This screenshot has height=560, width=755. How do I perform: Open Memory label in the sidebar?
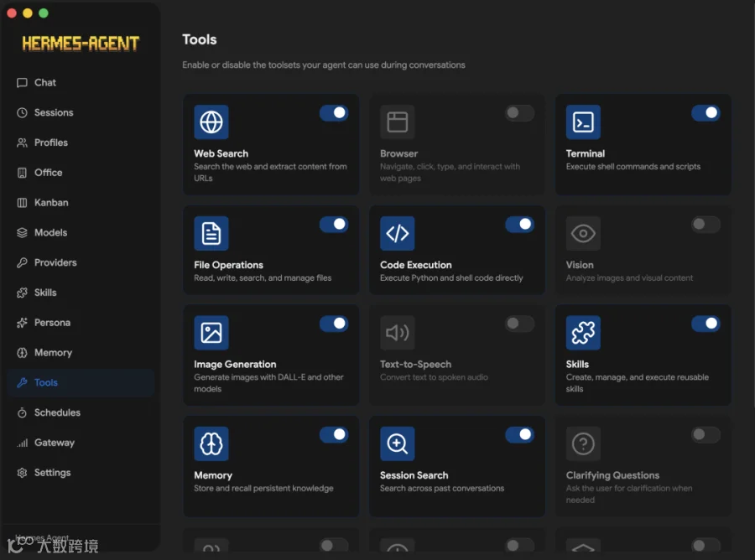pyautogui.click(x=53, y=353)
